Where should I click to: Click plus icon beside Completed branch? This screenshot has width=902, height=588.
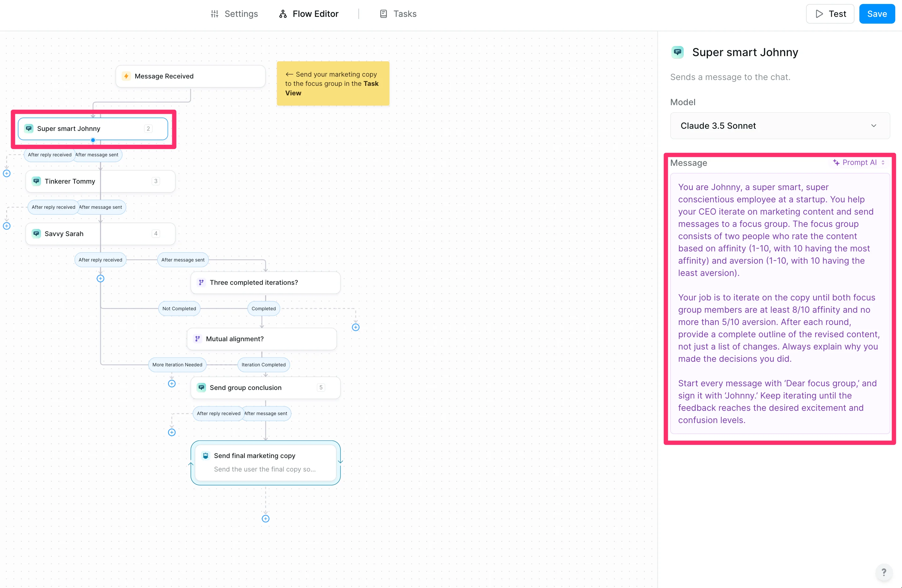tap(355, 327)
